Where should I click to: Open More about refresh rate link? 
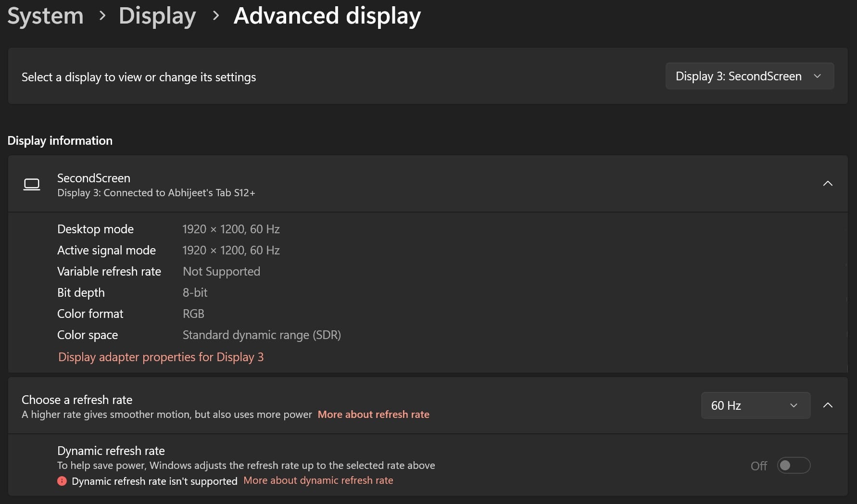click(x=373, y=415)
